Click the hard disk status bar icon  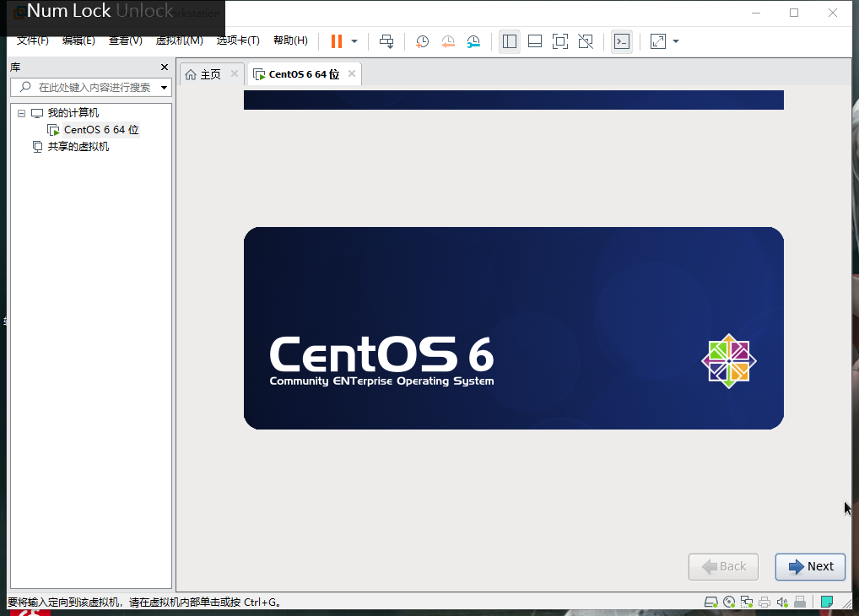coord(711,602)
